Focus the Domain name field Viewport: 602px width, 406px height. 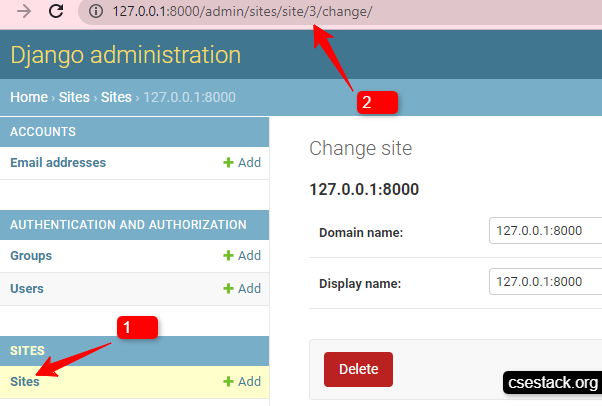tap(546, 230)
